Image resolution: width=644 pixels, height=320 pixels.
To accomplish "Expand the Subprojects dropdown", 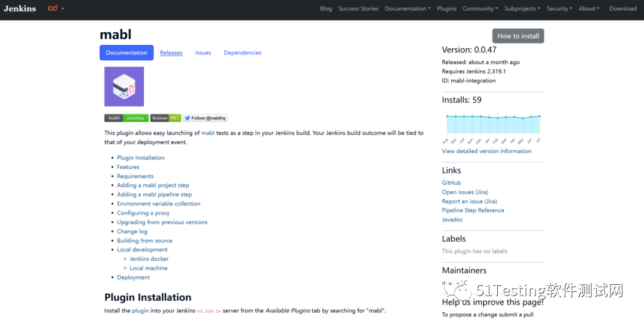I will coord(522,8).
